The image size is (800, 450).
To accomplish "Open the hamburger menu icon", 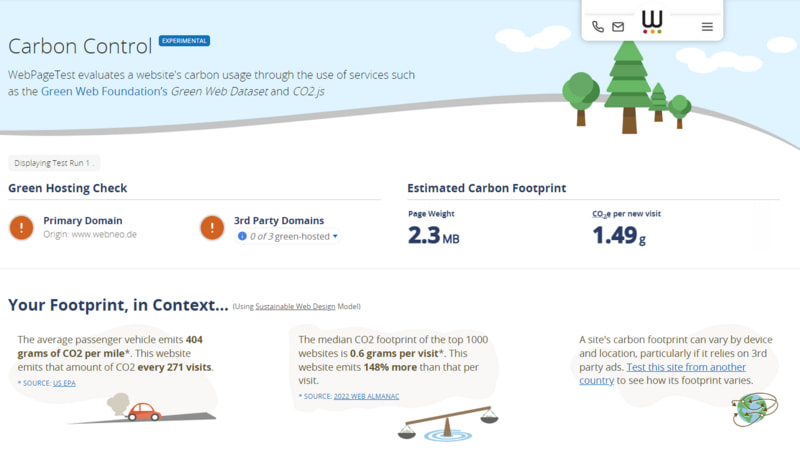I will tap(707, 27).
